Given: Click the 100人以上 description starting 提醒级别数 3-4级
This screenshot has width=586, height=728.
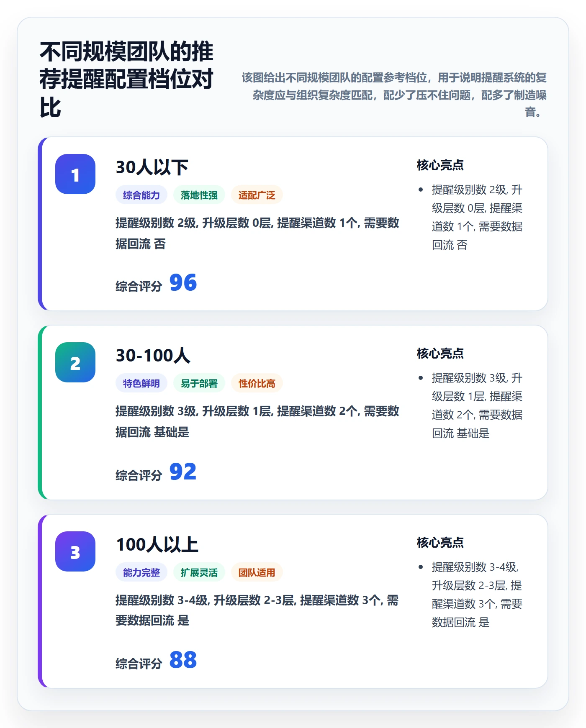Looking at the screenshot, I should tap(257, 610).
